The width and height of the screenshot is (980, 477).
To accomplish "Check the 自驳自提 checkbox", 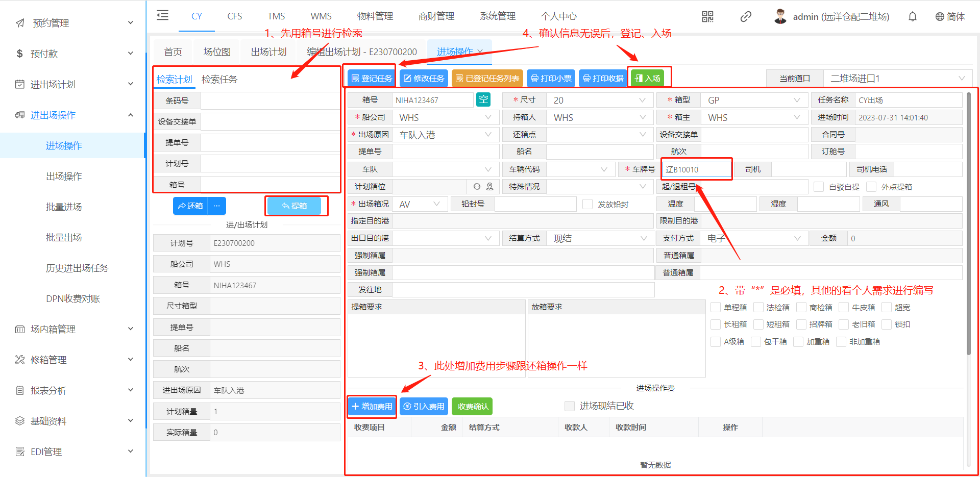I will pyautogui.click(x=819, y=187).
